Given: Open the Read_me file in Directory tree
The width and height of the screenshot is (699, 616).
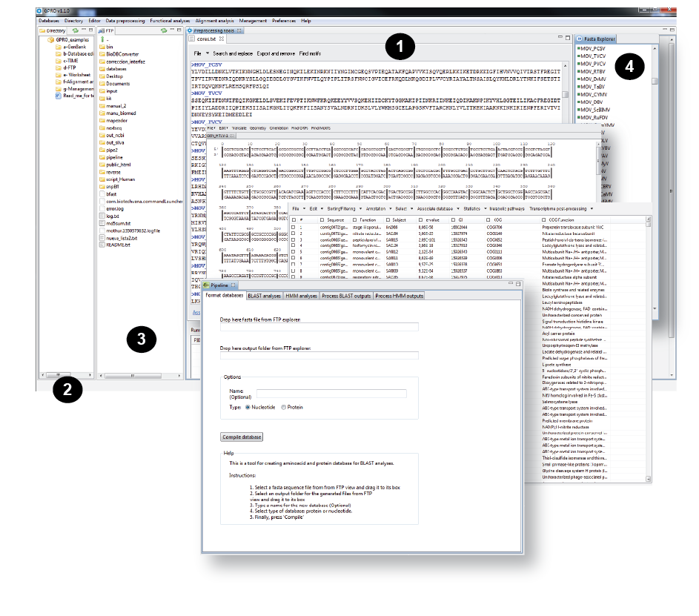Looking at the screenshot, I should point(59,96).
